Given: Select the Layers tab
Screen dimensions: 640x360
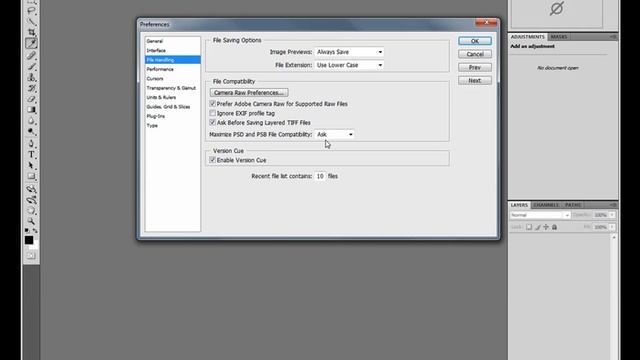Looking at the screenshot, I should [x=519, y=205].
